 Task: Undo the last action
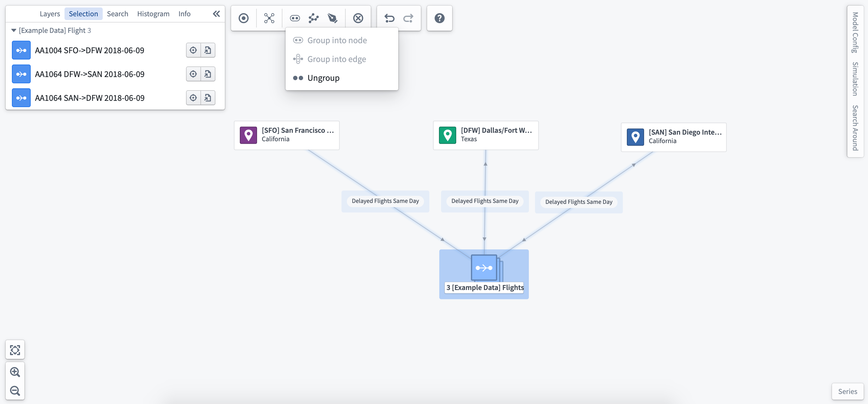[x=389, y=18]
